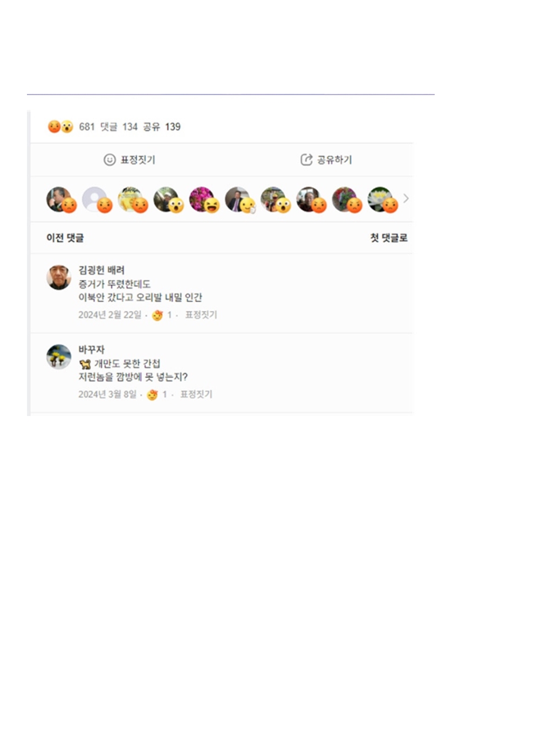Viewport: 535px width, 756px height.
Task: Open the angry and surprised reaction summary emojis
Action: coord(60,127)
